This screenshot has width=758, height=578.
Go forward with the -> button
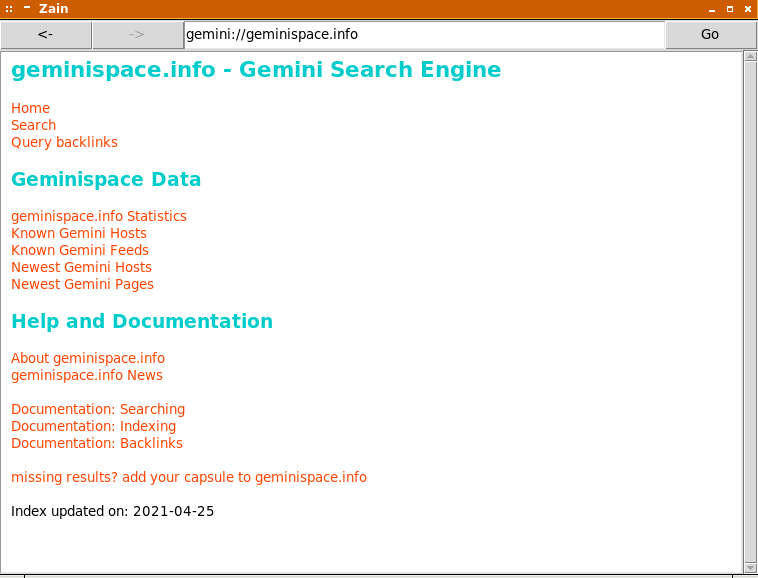click(138, 34)
